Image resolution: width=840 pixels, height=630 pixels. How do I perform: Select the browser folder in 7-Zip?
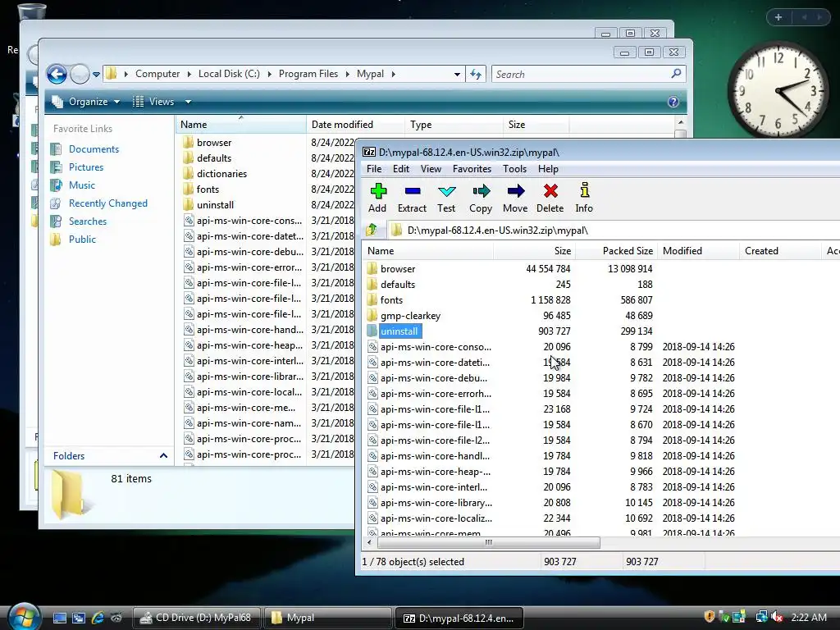click(398, 269)
